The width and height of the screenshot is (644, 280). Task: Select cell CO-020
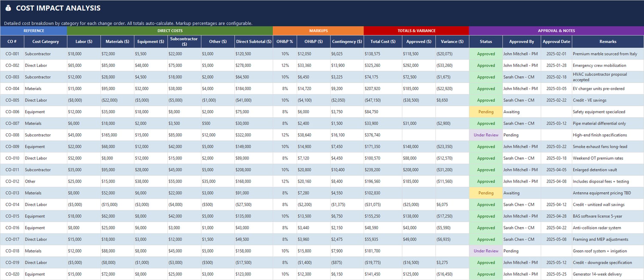pos(12,274)
